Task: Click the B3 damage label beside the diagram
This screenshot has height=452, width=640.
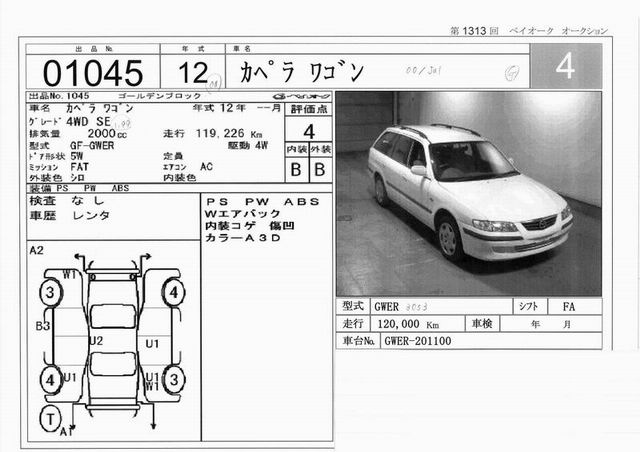Action: (42, 325)
